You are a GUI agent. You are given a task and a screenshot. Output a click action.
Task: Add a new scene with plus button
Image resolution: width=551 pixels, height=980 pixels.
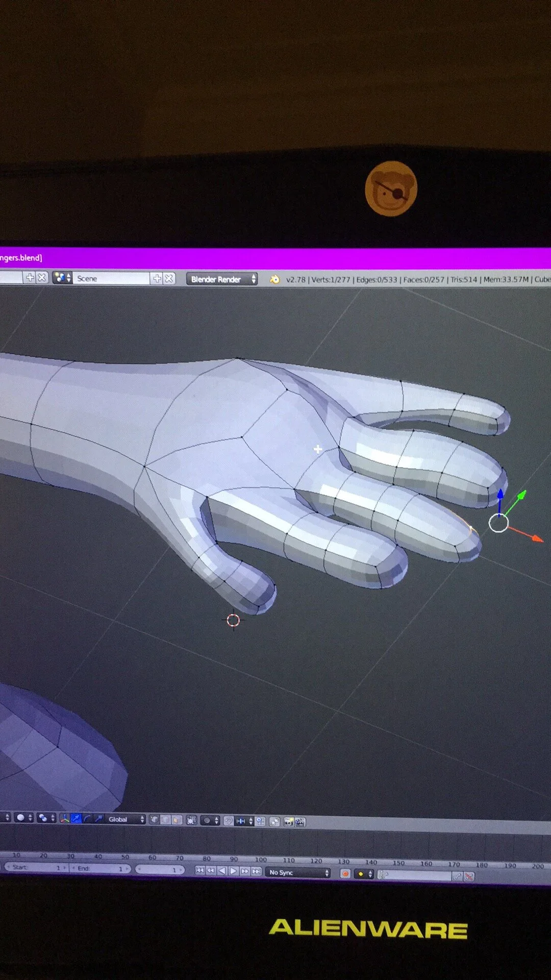tap(157, 278)
